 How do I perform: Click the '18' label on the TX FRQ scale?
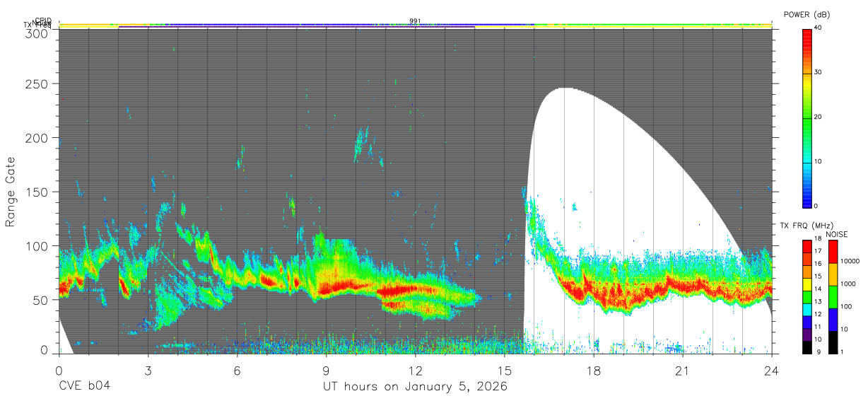(x=818, y=238)
